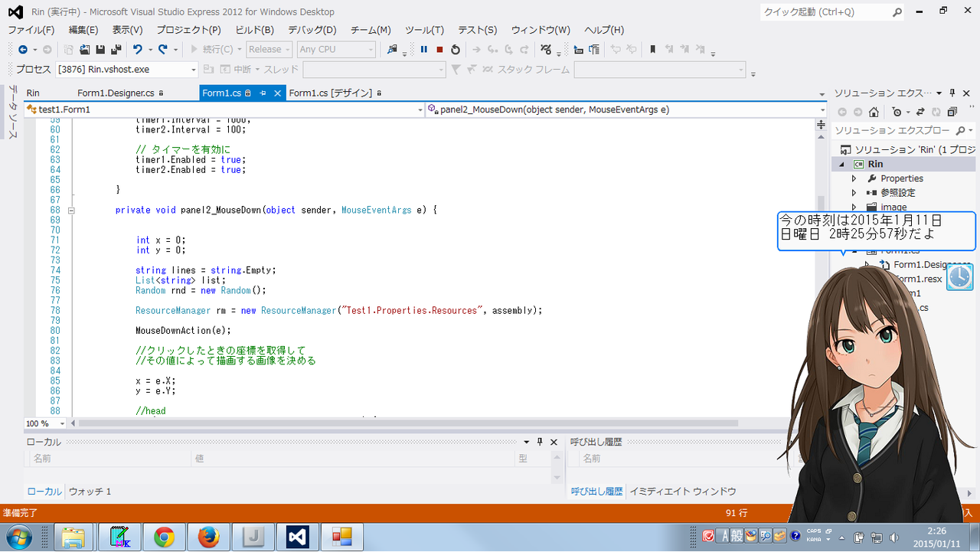This screenshot has width=980, height=552.
Task: Open the process dropdown showing Rin.vshost.exe
Action: tap(127, 70)
